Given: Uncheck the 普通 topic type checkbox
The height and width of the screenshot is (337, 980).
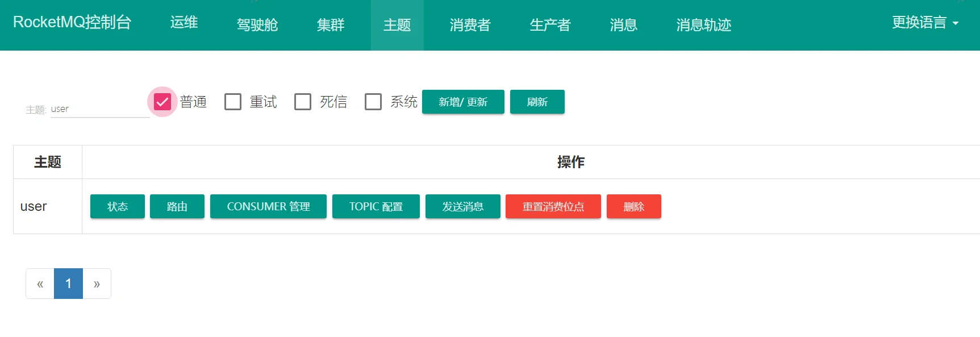Looking at the screenshot, I should coord(162,102).
